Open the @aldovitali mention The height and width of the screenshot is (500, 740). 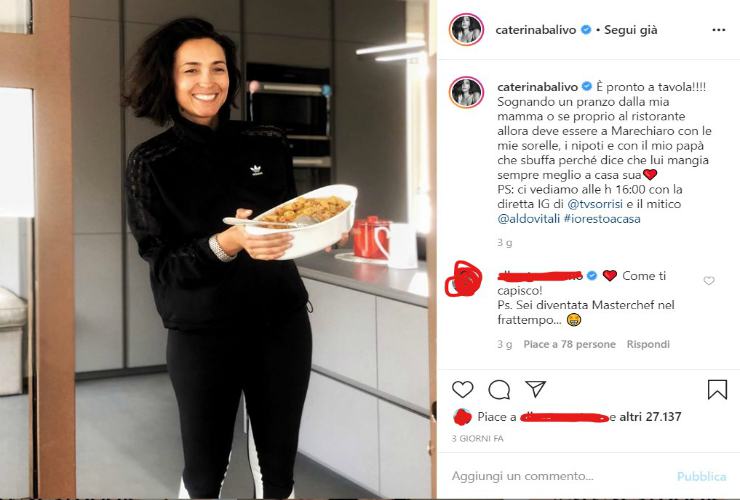(529, 219)
